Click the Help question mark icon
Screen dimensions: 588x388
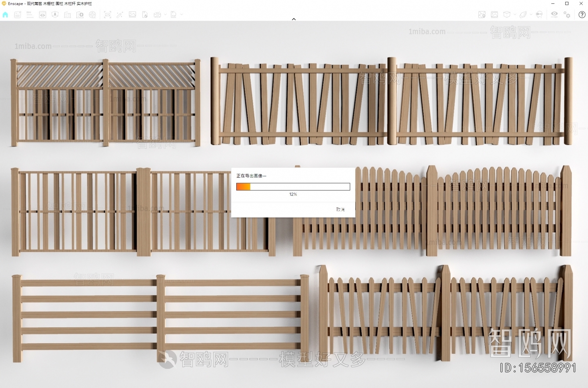pos(582,15)
